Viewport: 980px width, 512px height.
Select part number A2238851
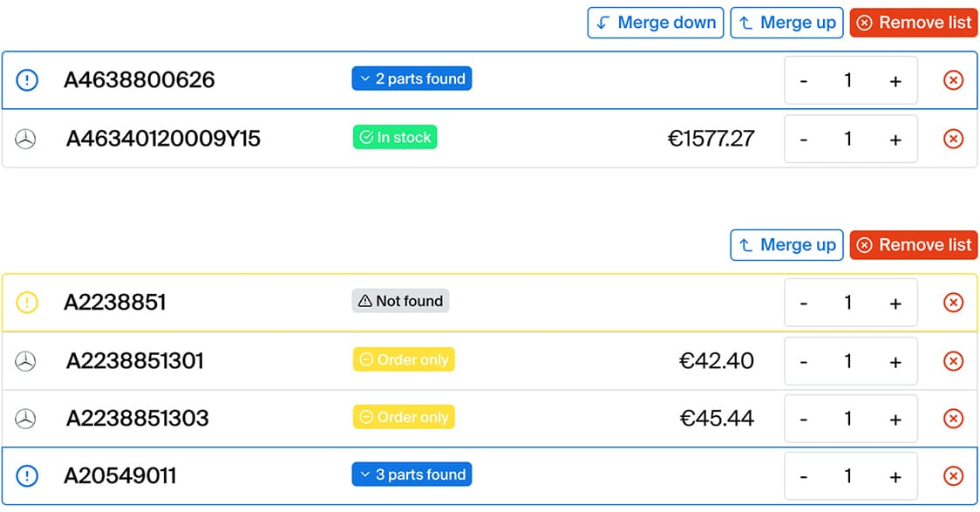point(115,303)
